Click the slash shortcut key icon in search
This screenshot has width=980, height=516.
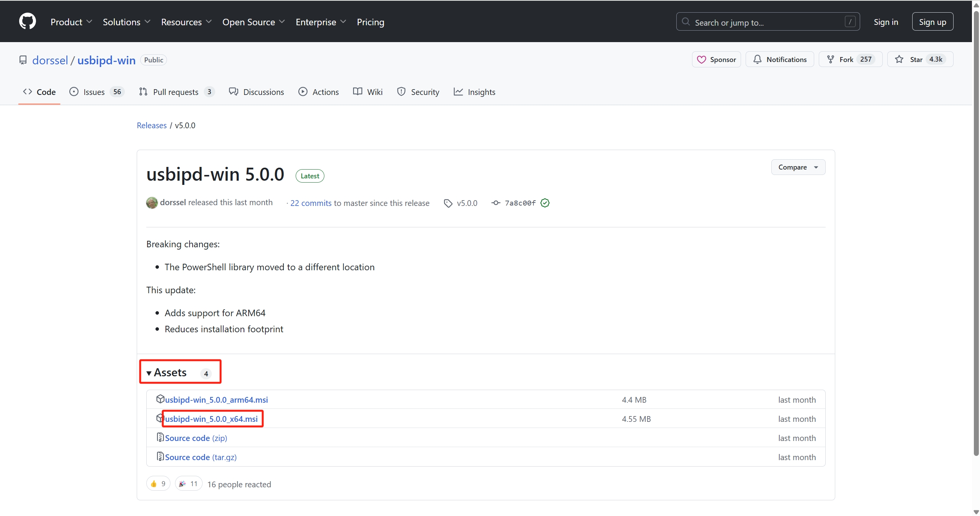(x=850, y=22)
